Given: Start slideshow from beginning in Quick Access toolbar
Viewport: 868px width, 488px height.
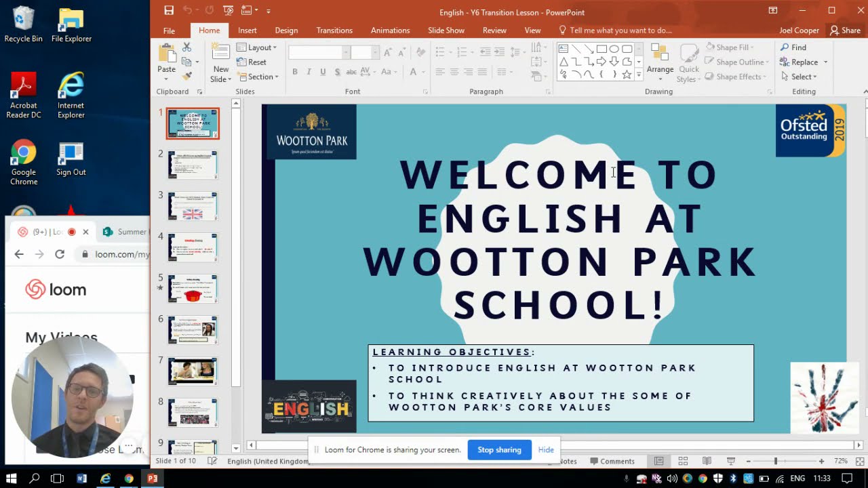Looking at the screenshot, I should click(x=228, y=10).
